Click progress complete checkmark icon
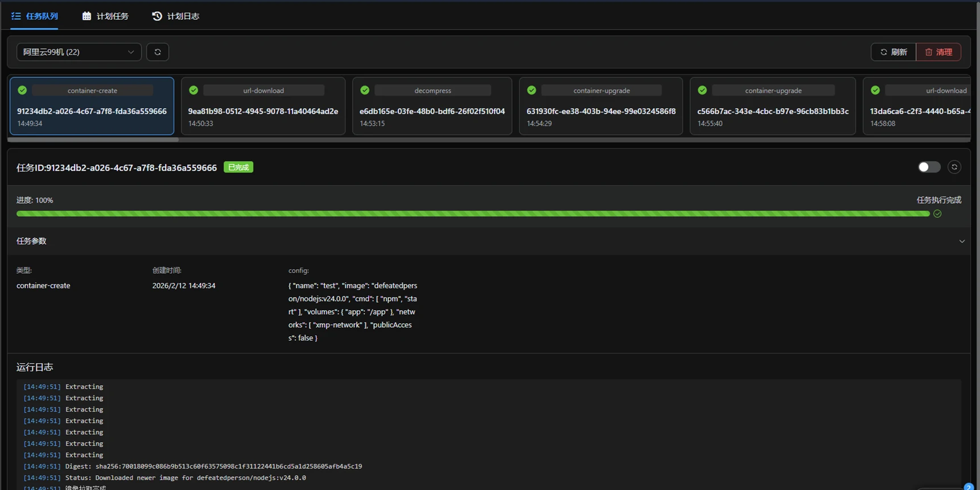Screen dimensions: 980x490 click(x=937, y=214)
